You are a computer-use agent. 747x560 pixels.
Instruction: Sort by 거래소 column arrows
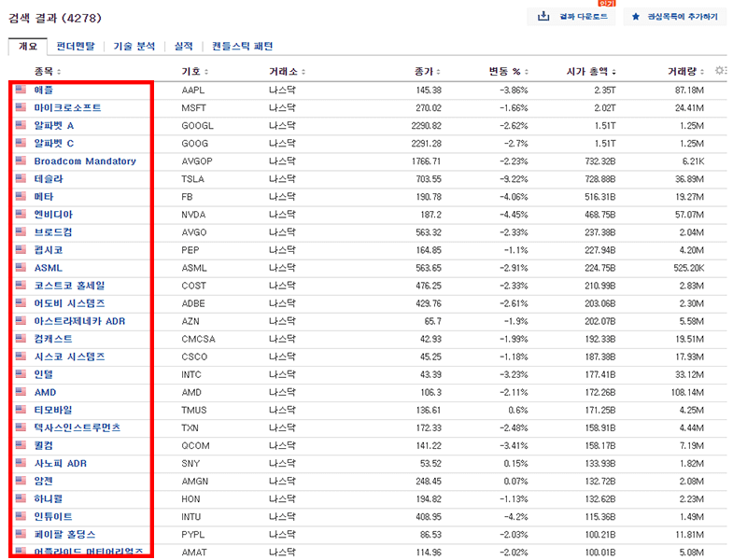pos(303,72)
